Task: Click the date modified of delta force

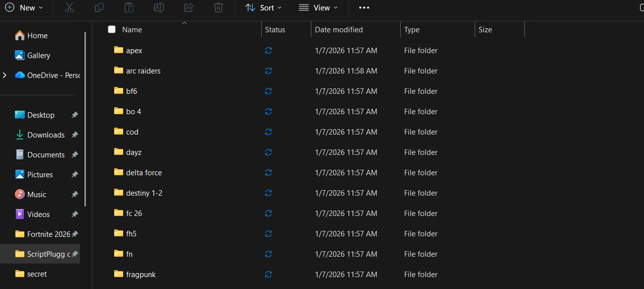Action: [346, 173]
